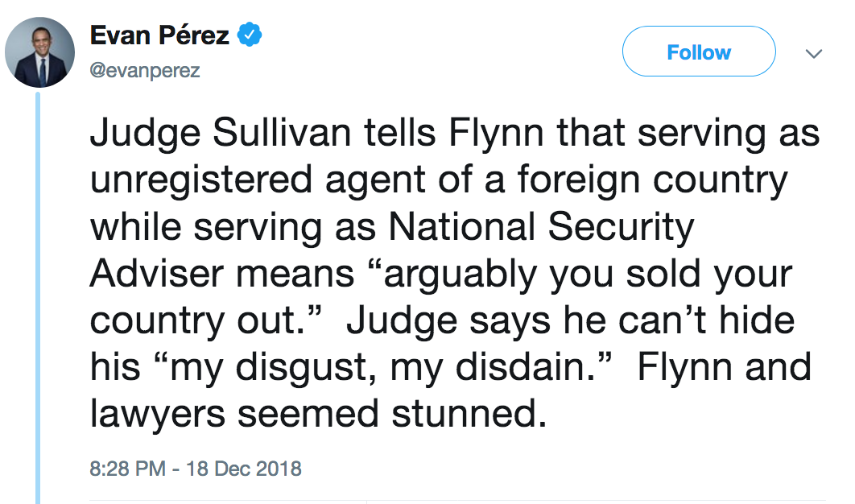Follow Evan Pérez
Screen dimensions: 855x504
click(x=698, y=52)
